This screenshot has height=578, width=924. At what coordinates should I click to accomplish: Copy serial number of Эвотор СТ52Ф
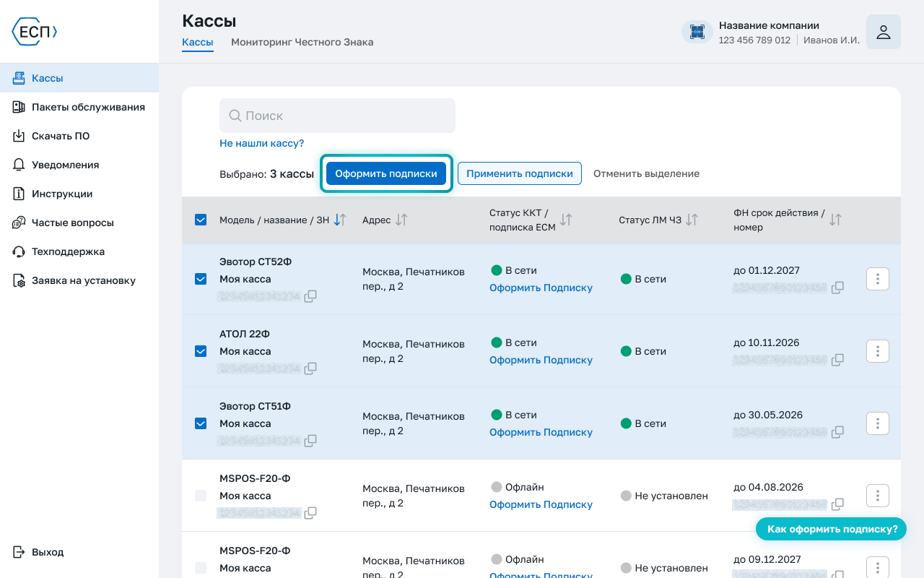[x=310, y=296]
